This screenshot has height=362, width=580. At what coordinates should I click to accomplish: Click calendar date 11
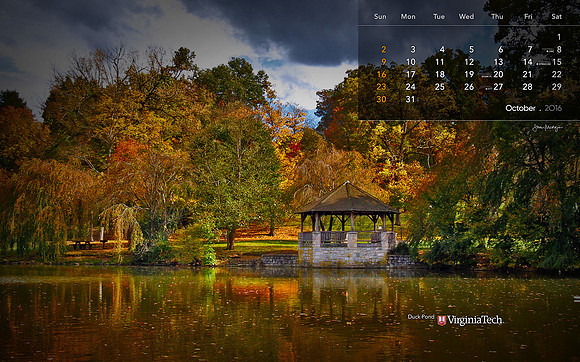pos(440,62)
